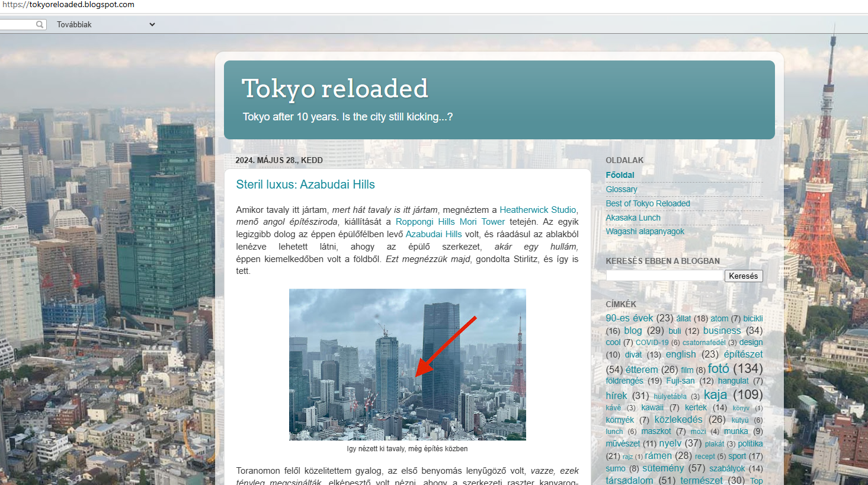Screen dimensions: 868x485
Task: Click the Keresés search button
Action: (x=744, y=276)
